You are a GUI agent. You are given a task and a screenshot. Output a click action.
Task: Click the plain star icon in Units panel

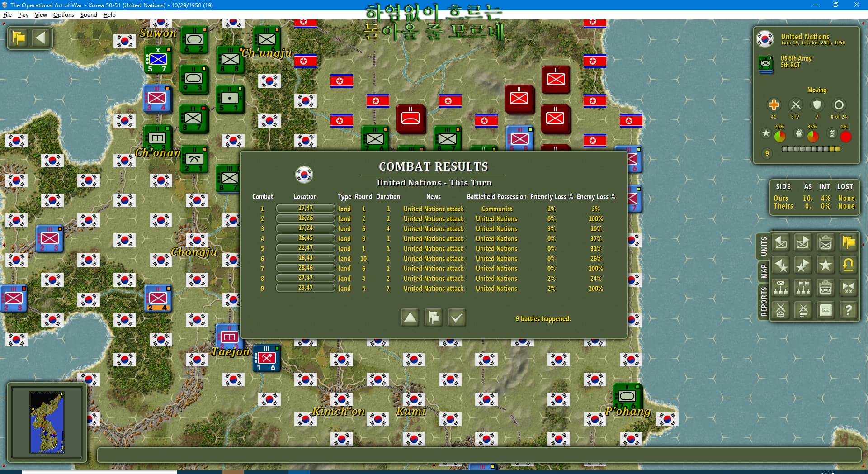[x=826, y=265]
